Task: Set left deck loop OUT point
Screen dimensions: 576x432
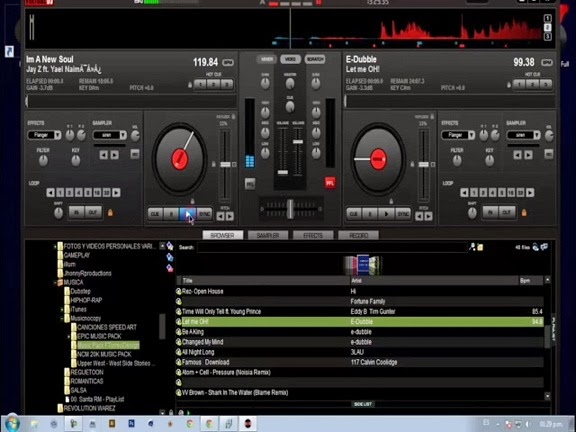Action: click(x=93, y=212)
